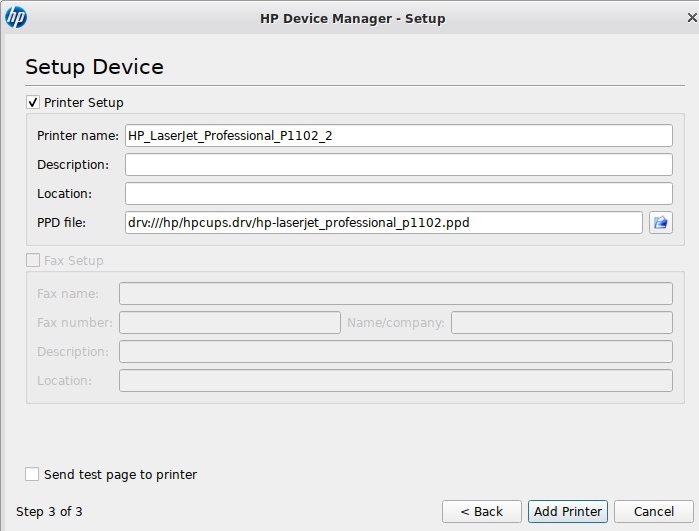Uncheck the Printer Setup checkbox
Viewport: 699px width, 531px height.
tap(33, 103)
